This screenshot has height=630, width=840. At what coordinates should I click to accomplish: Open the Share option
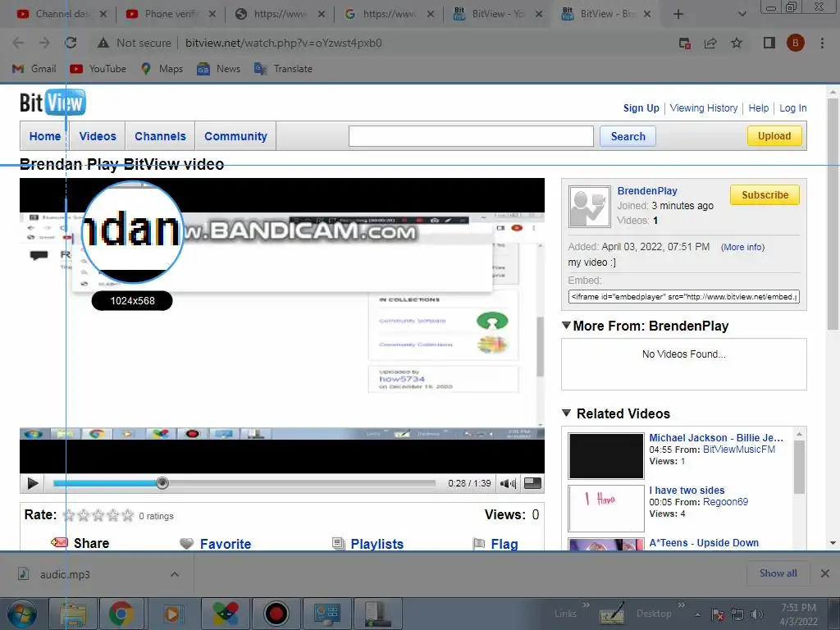tap(91, 543)
